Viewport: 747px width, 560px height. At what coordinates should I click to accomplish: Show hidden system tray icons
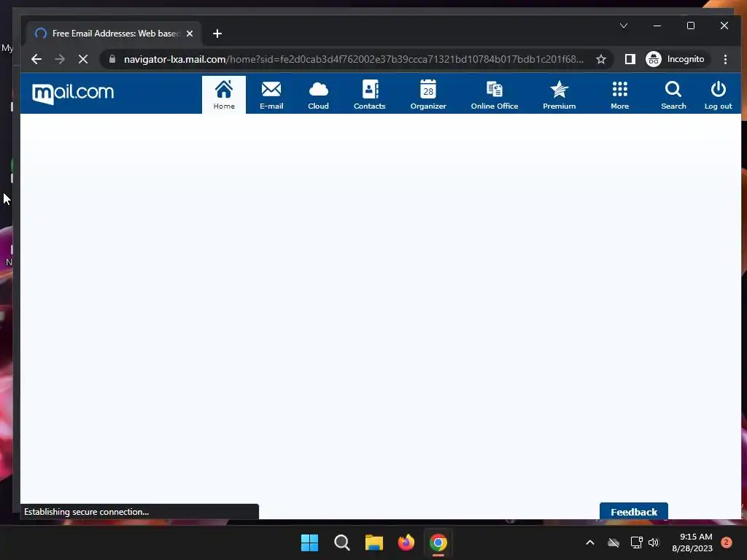coord(589,542)
